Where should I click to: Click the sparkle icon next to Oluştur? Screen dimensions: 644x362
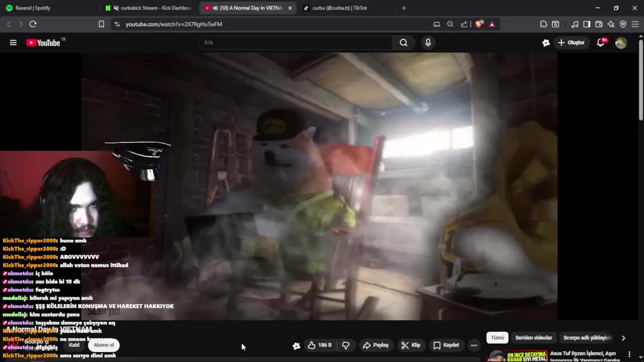[546, 43]
